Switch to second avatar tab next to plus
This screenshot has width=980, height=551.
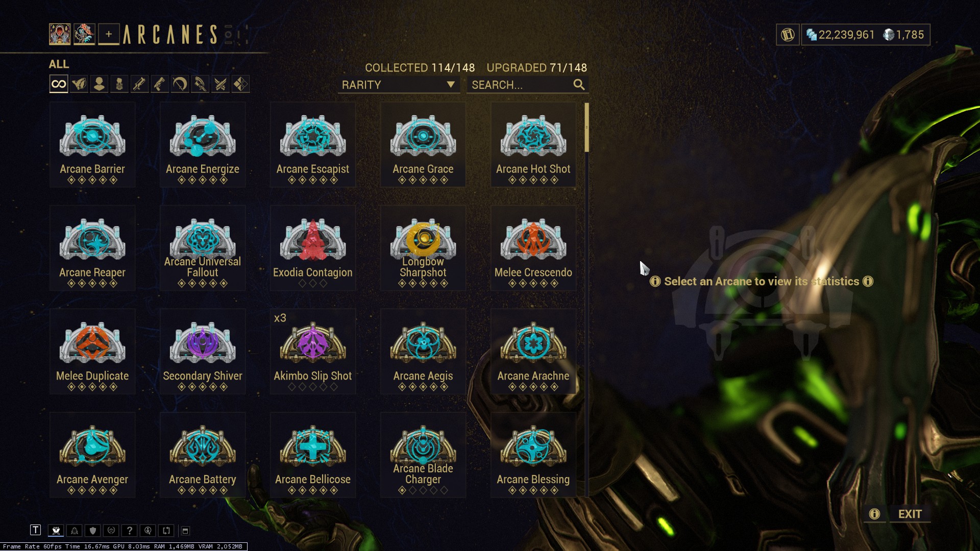84,34
